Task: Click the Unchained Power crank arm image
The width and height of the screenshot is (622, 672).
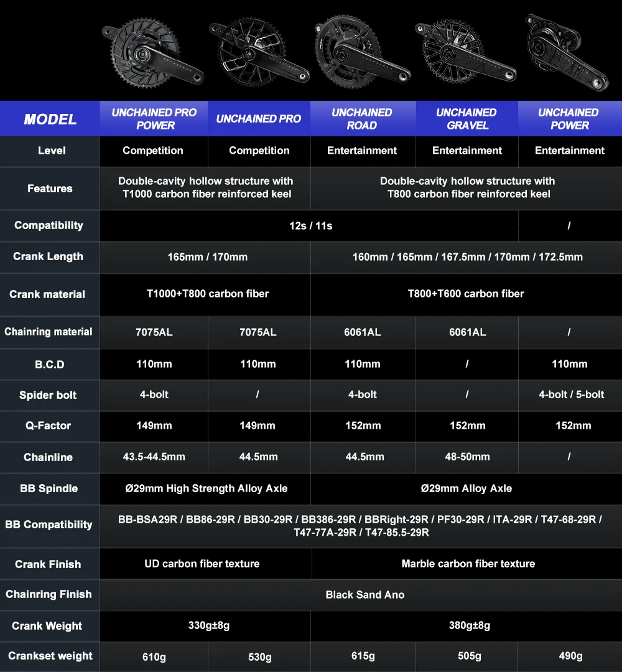Action: click(x=567, y=52)
